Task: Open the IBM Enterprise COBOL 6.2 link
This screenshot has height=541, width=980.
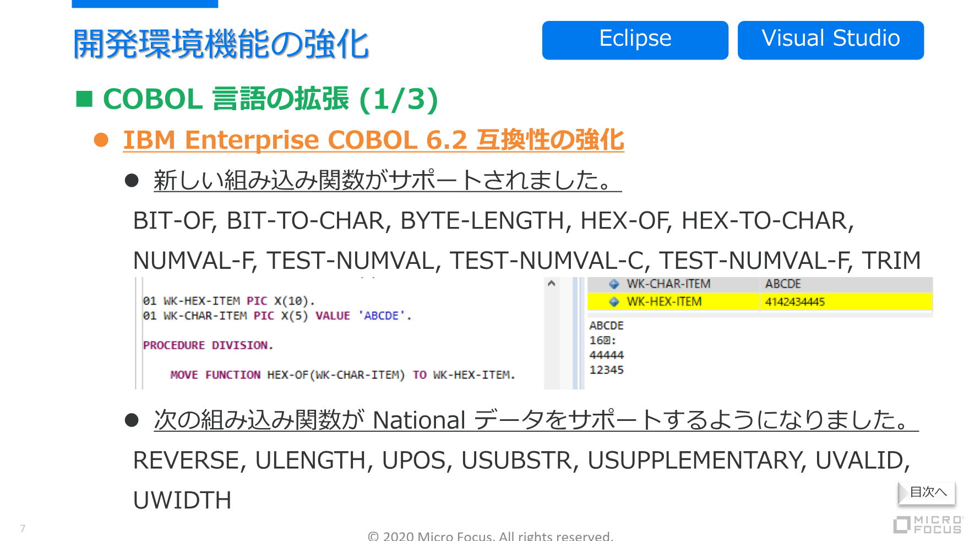Action: (x=373, y=140)
